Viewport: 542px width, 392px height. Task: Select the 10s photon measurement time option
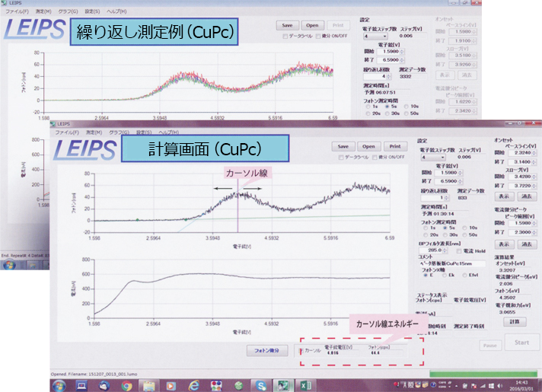[467, 228]
